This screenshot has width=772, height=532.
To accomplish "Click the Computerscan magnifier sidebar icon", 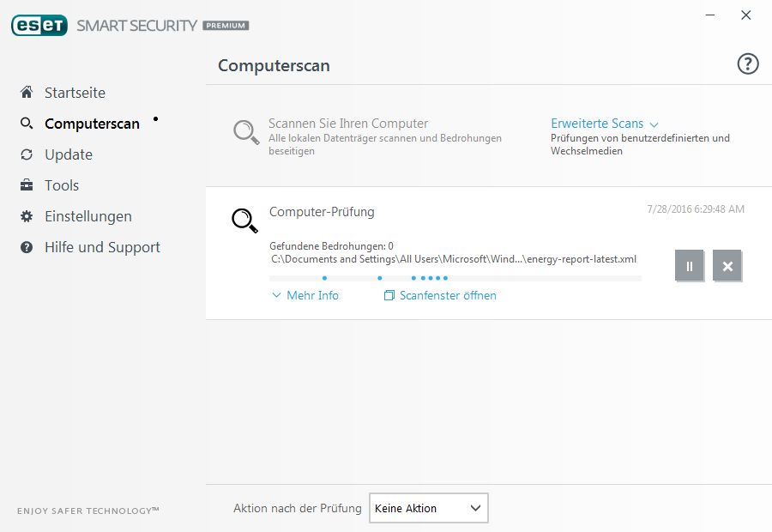I will pyautogui.click(x=27, y=124).
